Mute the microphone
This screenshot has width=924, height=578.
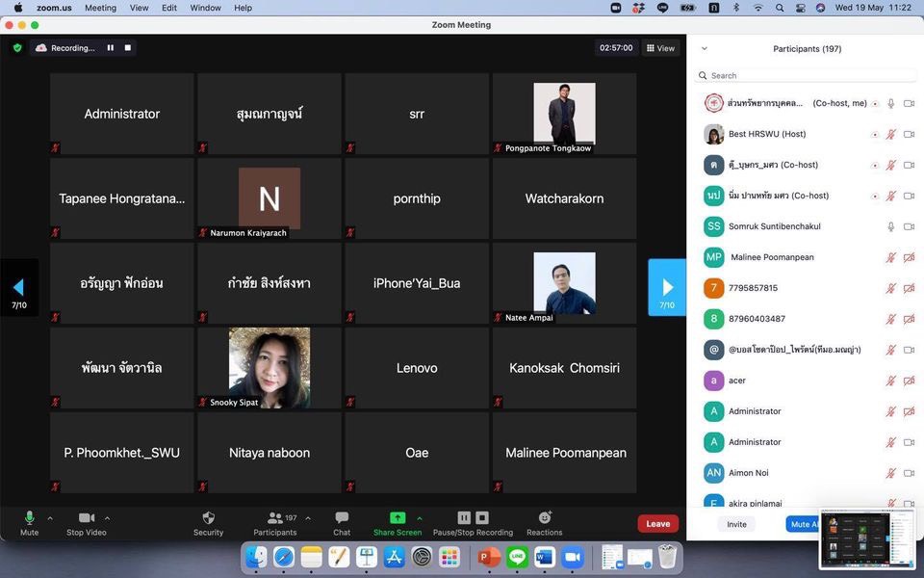29,518
